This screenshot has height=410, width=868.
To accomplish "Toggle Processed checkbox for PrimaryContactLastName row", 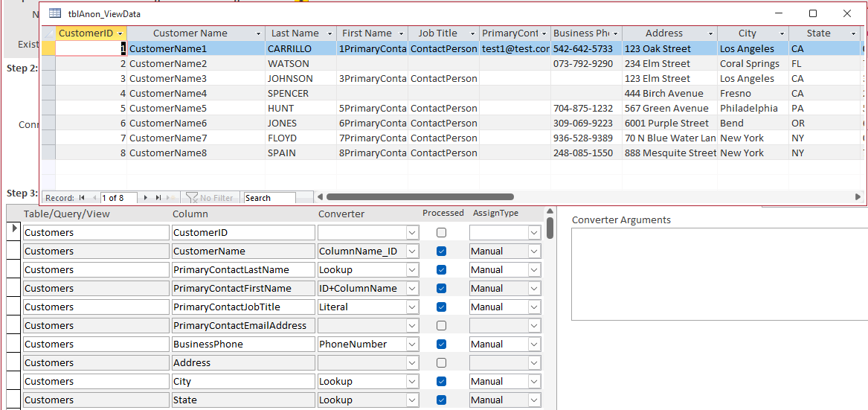I will pyautogui.click(x=441, y=270).
